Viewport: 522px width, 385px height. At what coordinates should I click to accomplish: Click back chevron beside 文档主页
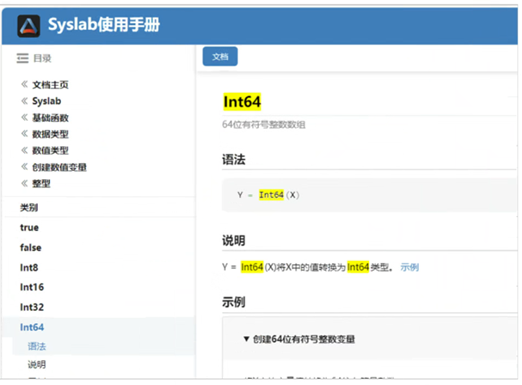pos(24,84)
